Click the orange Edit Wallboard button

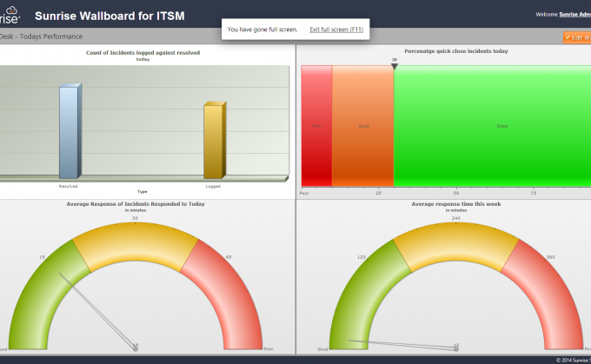(x=577, y=37)
